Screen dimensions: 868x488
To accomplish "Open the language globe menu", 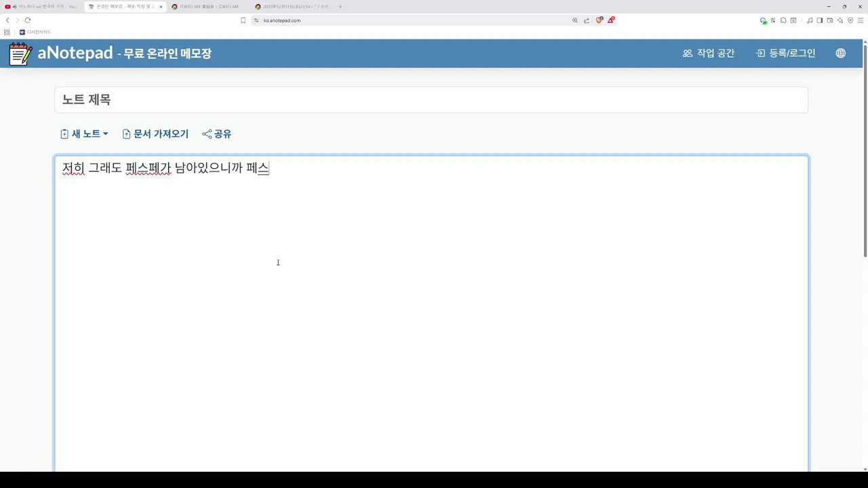I will (x=841, y=53).
